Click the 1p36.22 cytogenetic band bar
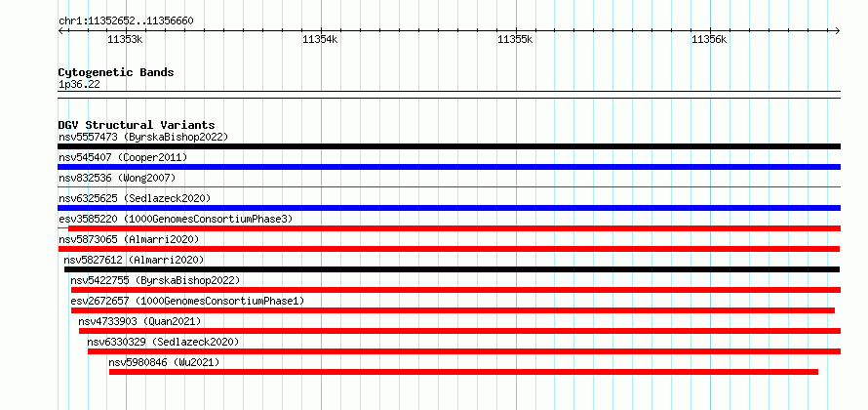 point(449,95)
